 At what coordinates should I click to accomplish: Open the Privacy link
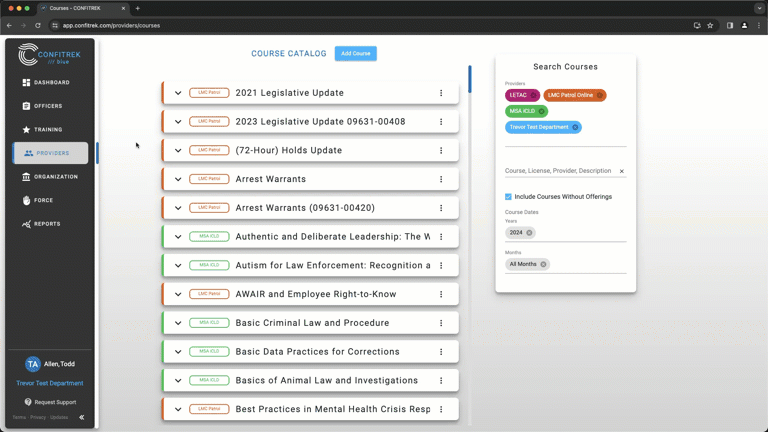(38, 417)
